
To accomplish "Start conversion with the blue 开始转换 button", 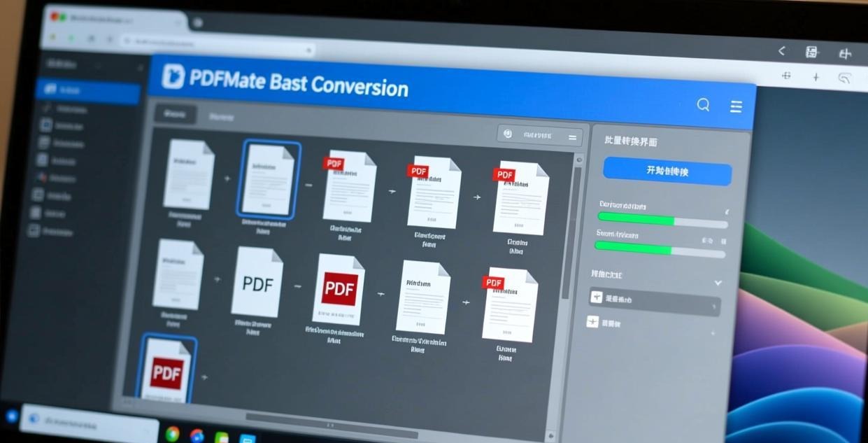I will (667, 171).
